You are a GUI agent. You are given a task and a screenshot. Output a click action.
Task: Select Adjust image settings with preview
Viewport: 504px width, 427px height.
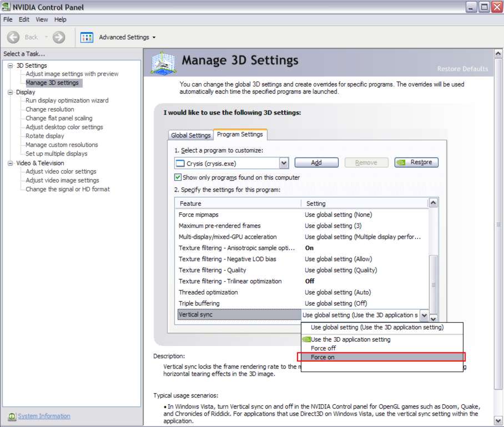click(72, 74)
